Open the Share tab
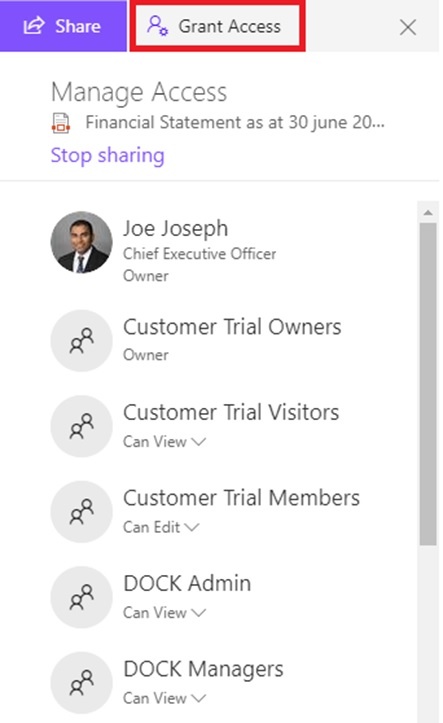This screenshot has width=443, height=723. click(x=63, y=26)
